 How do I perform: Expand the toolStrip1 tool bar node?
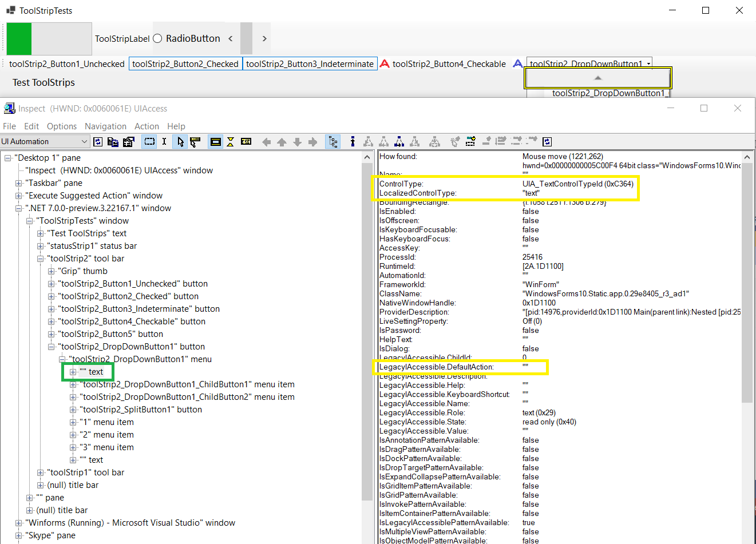point(39,472)
